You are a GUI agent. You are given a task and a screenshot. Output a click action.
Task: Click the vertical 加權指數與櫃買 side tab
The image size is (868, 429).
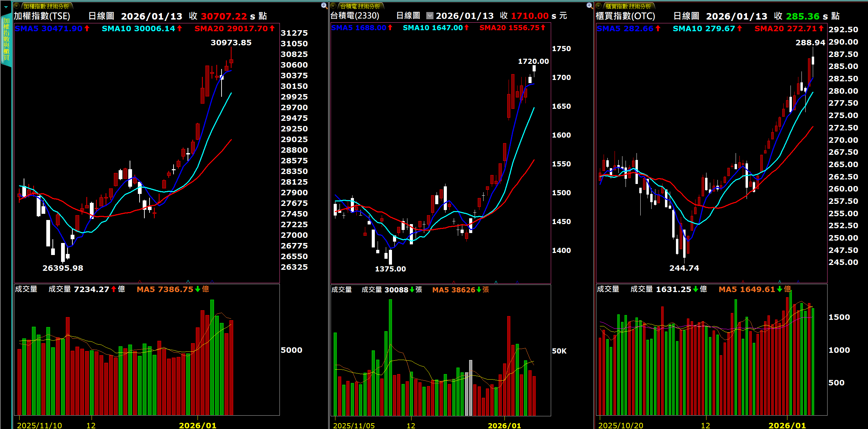pos(6,39)
